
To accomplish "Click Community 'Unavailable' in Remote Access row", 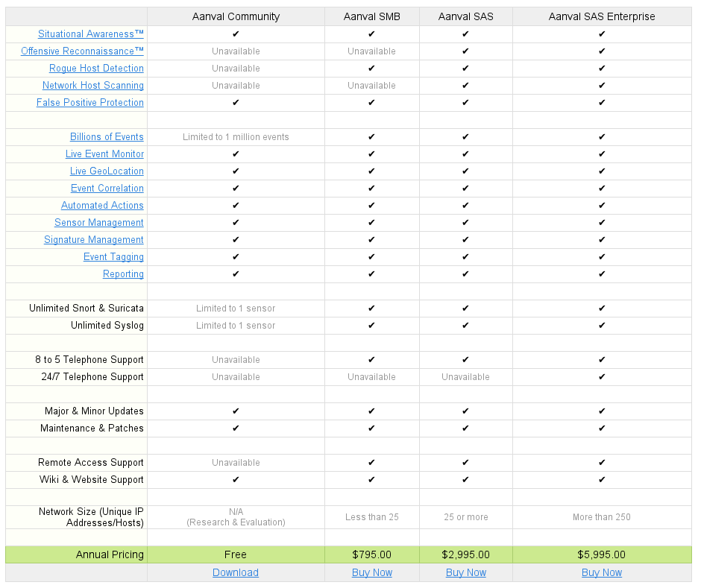I will point(236,463).
